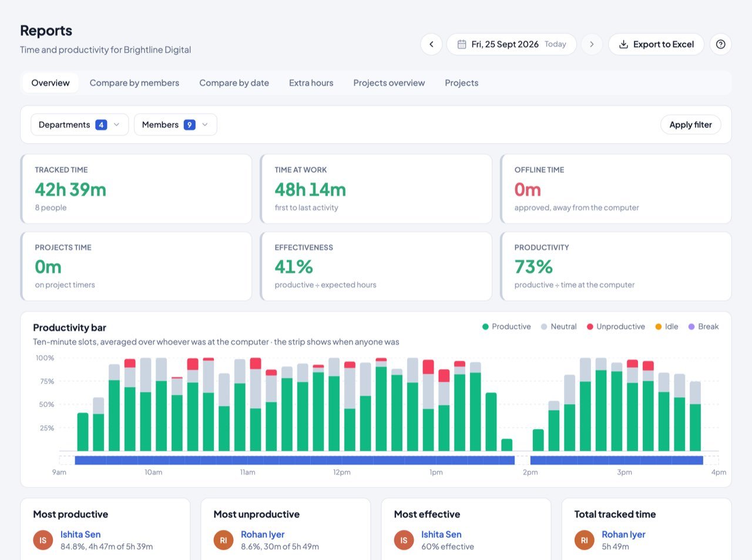Click the Offline Time 0m card
This screenshot has height=560, width=752.
pyautogui.click(x=616, y=189)
